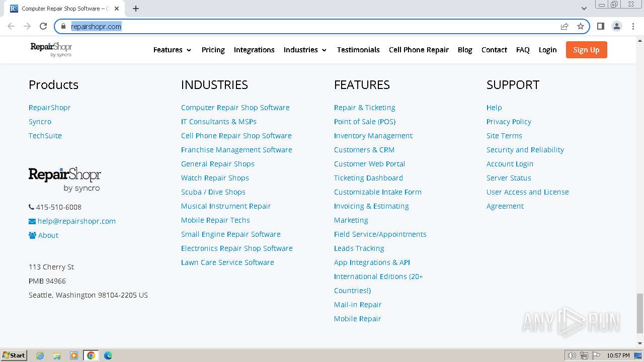Viewport: 644px width, 362px height.
Task: Click the tab search chevron
Action: pos(584,9)
